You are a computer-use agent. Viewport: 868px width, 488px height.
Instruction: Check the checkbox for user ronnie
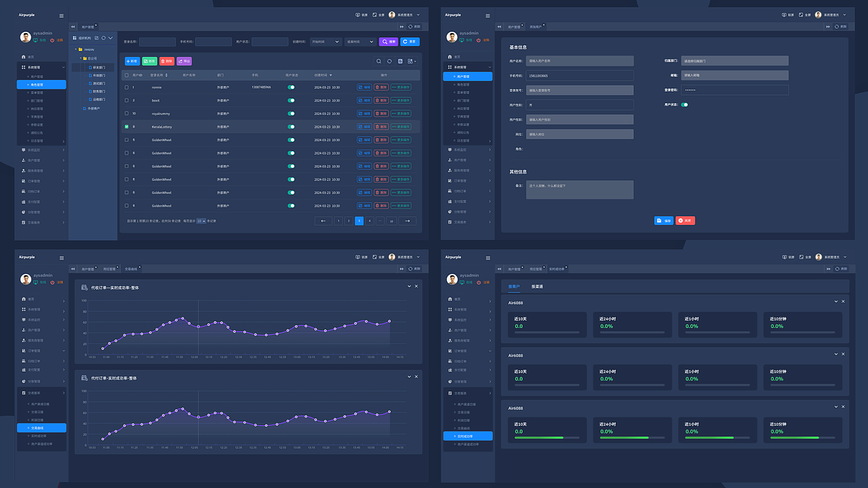pos(126,87)
